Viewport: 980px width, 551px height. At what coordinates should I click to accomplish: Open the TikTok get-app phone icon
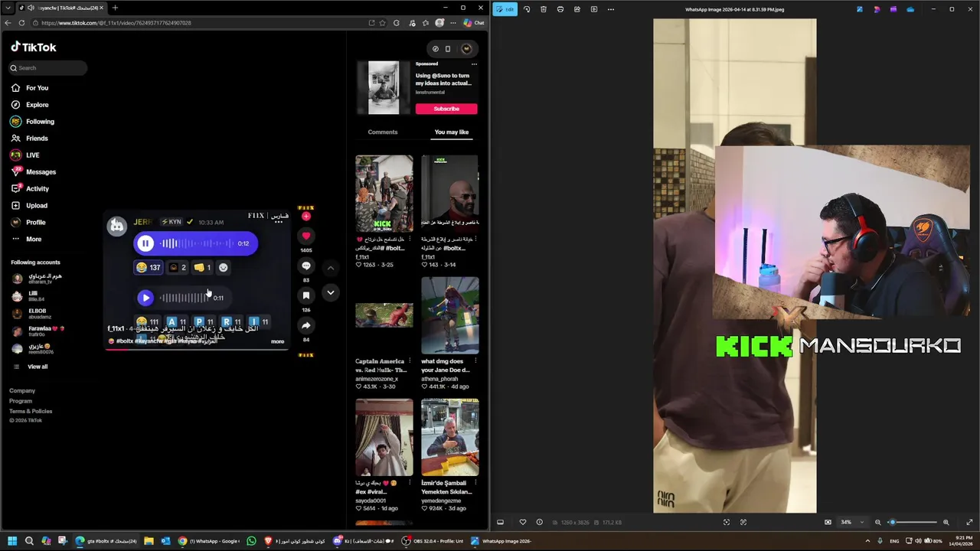[x=448, y=49]
